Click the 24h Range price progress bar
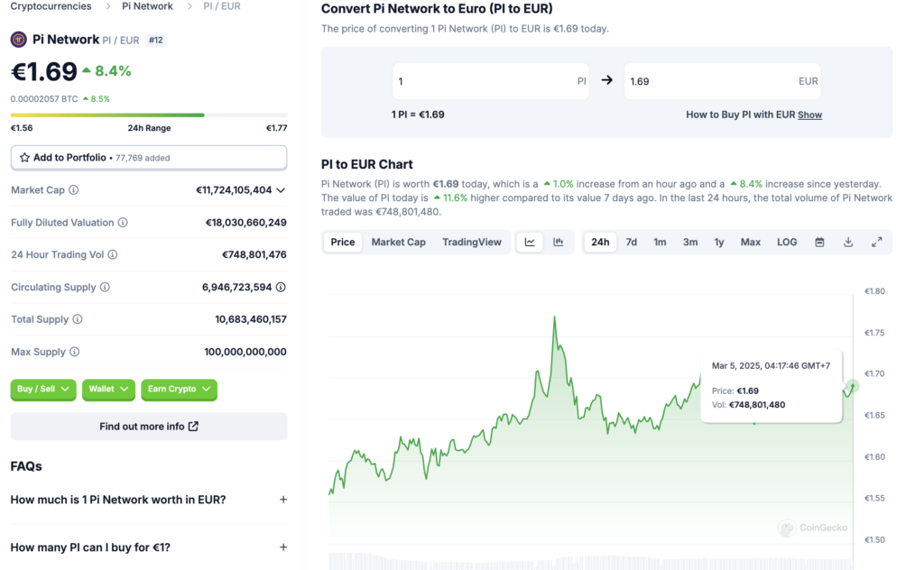924x570 pixels. coord(149,115)
